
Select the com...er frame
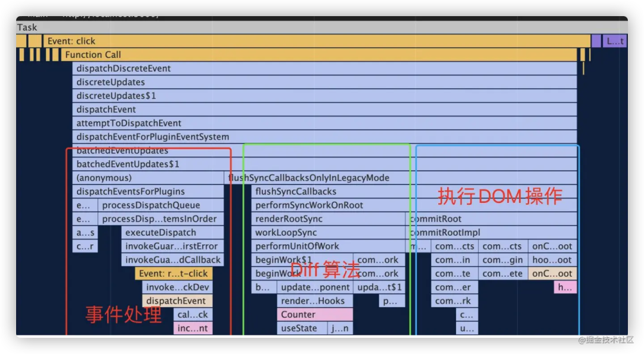[x=454, y=287]
